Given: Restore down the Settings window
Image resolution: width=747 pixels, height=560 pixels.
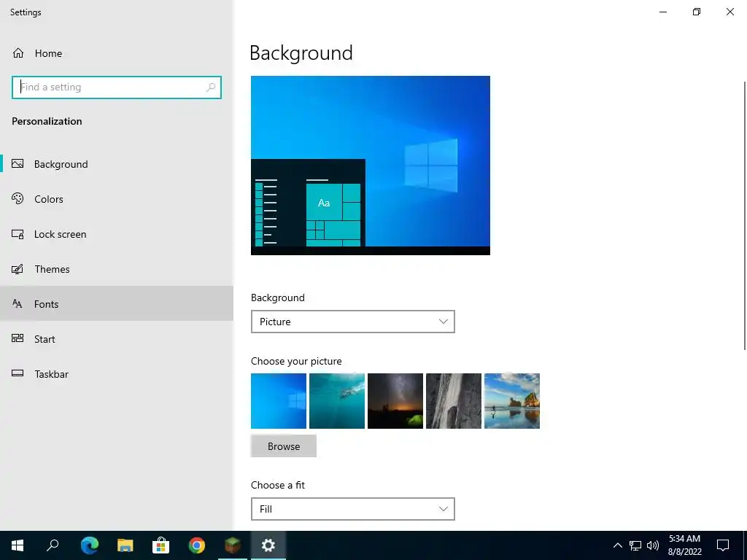Looking at the screenshot, I should [x=697, y=12].
